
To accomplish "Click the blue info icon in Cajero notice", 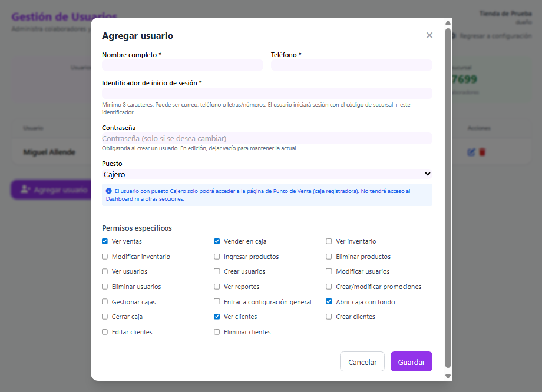I will 108,191.
